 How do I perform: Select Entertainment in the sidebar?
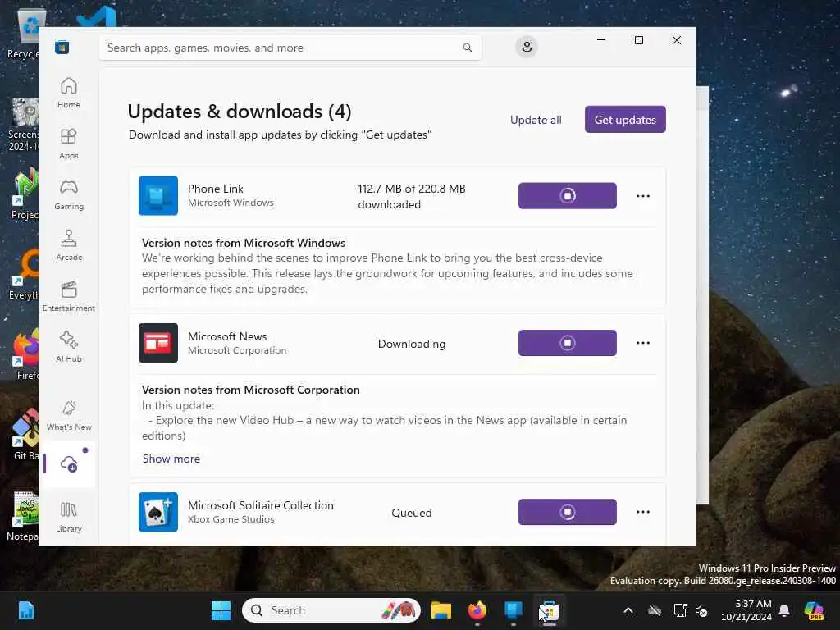click(x=69, y=296)
